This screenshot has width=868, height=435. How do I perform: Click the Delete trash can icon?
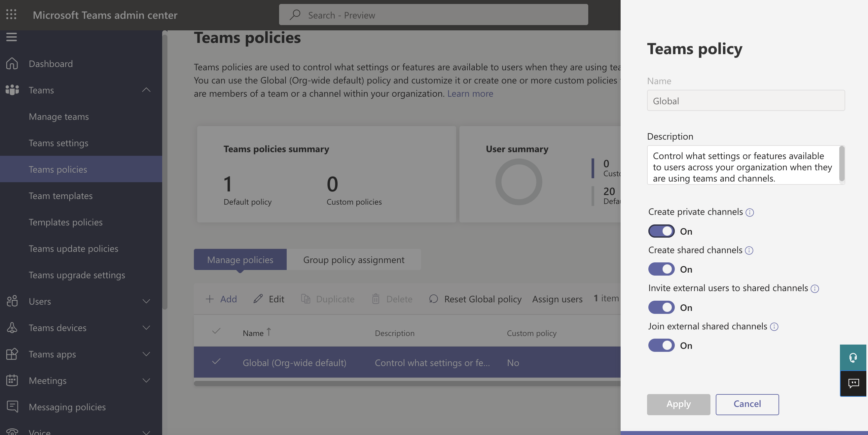coord(376,299)
